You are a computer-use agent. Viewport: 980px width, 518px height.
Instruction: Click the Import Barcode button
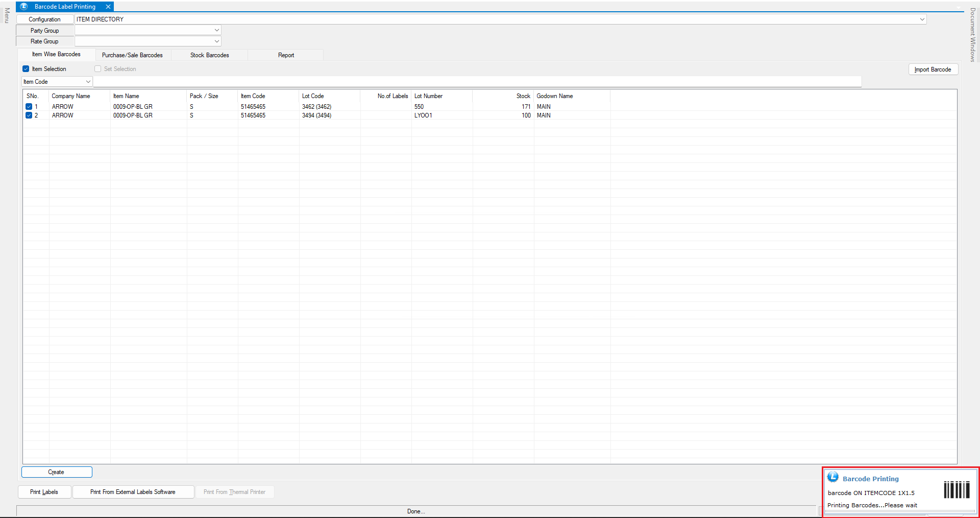(933, 69)
